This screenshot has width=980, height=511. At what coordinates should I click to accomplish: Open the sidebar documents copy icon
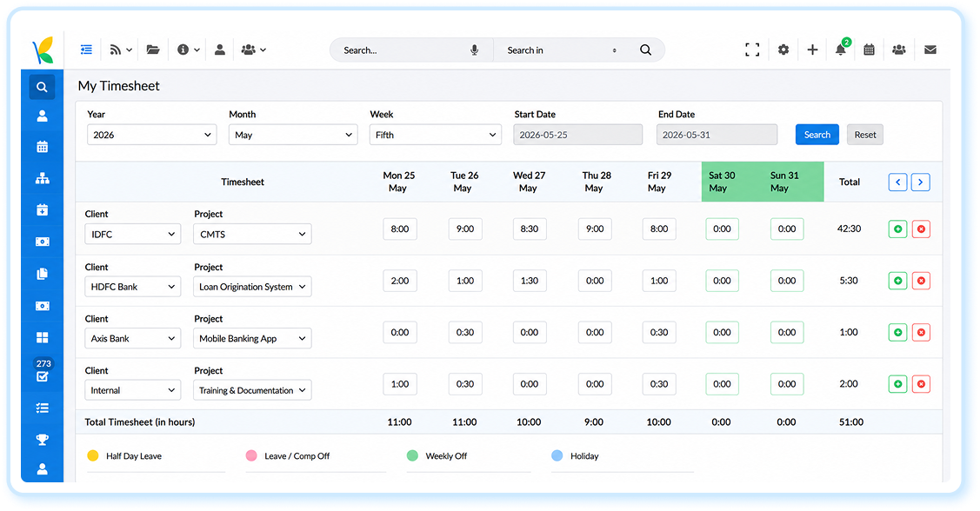[x=42, y=274]
